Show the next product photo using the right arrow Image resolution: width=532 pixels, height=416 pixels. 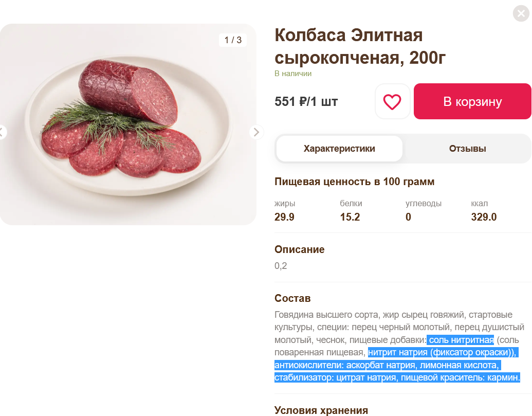[x=256, y=132]
